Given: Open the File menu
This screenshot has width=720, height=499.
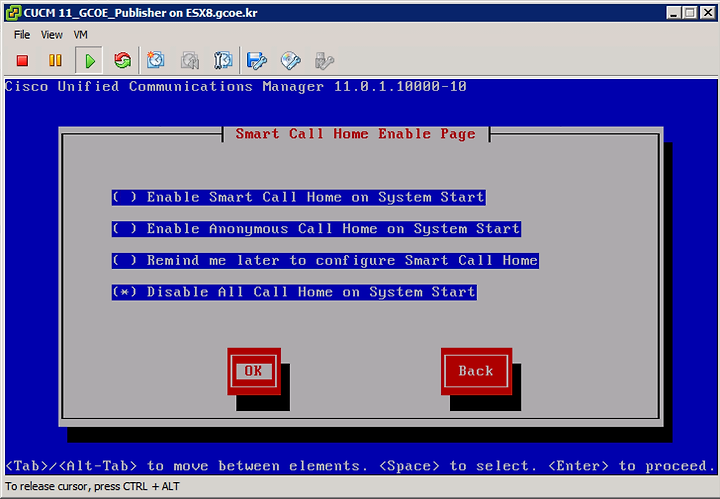Looking at the screenshot, I should point(22,34).
